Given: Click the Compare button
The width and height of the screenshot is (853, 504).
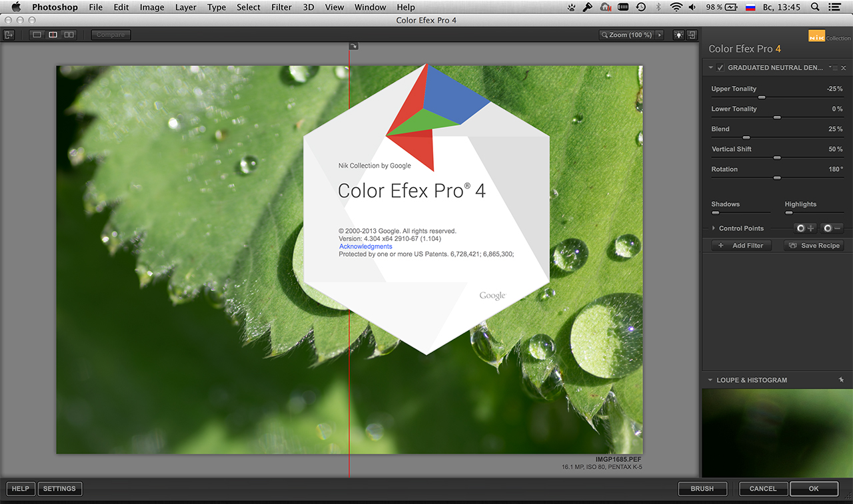Looking at the screenshot, I should point(111,35).
